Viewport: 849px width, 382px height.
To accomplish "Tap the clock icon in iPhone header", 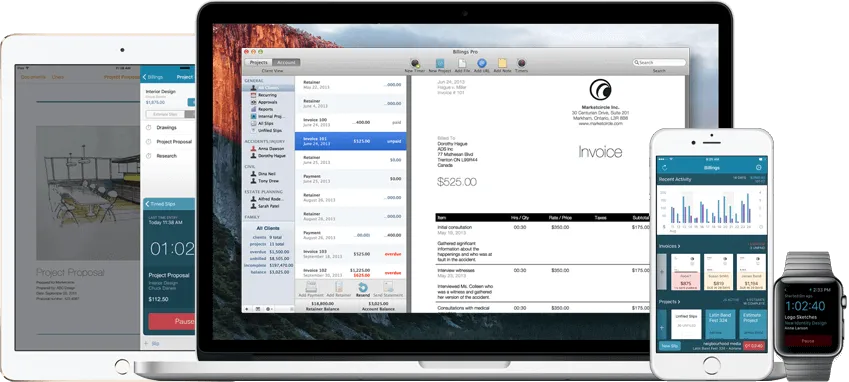I will (758, 168).
